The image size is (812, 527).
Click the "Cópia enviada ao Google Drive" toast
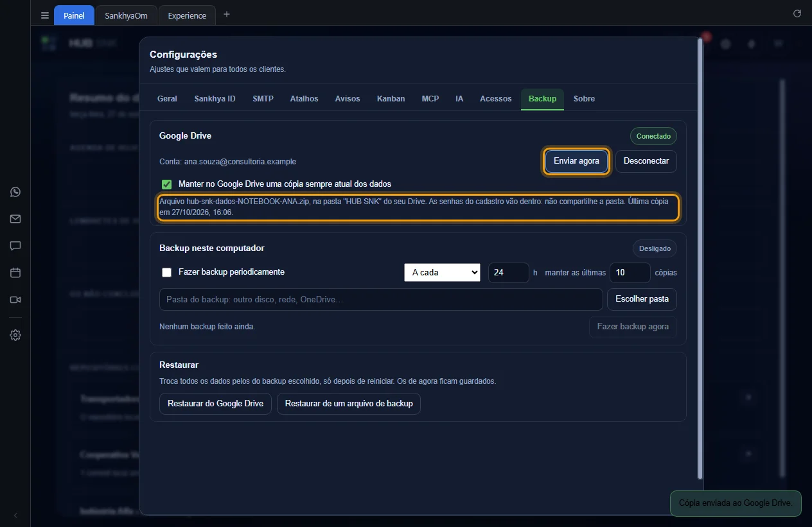point(736,503)
